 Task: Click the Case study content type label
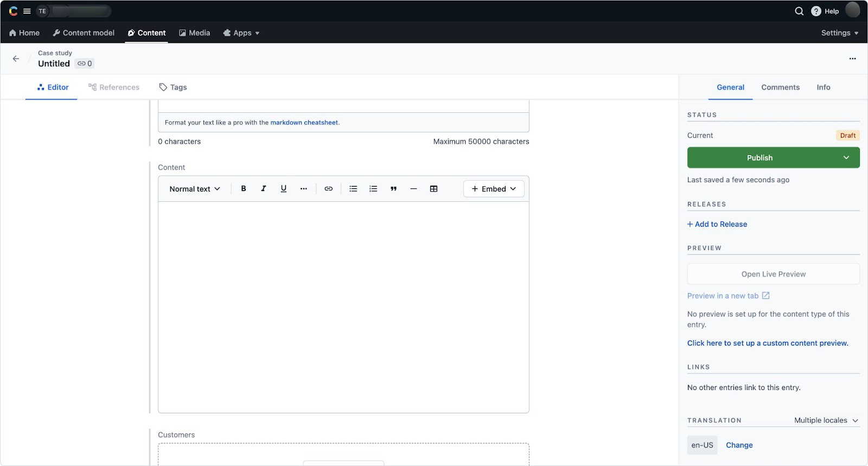point(55,53)
